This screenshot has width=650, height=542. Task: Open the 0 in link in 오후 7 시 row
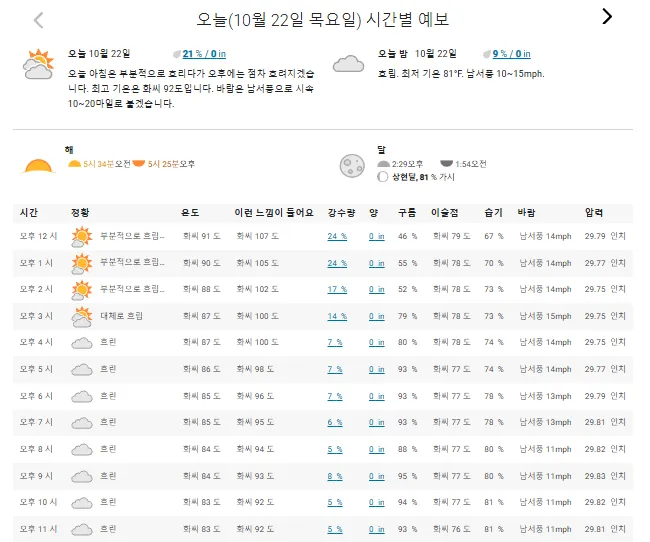376,422
